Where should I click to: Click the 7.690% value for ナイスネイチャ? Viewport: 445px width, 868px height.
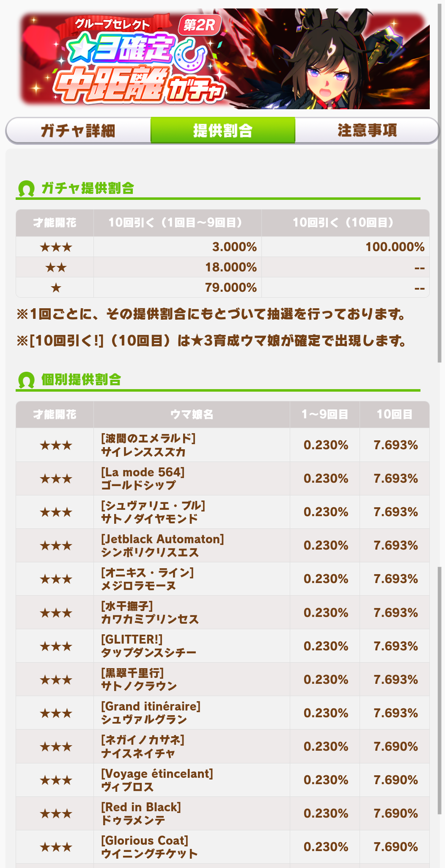(396, 746)
